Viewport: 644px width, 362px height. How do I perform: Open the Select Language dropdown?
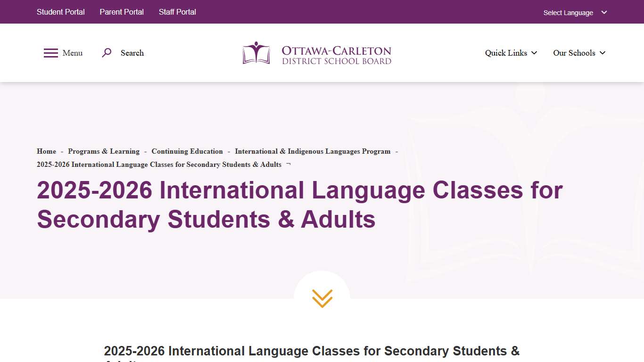568,13
